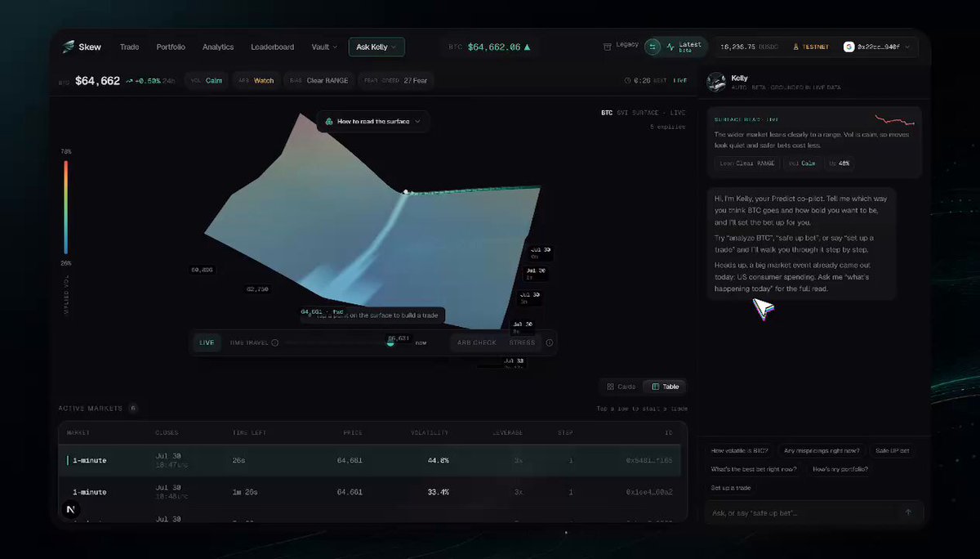Image resolution: width=980 pixels, height=559 pixels.
Task: Click the Clear RANGE bias indicator chip
Action: (x=319, y=81)
